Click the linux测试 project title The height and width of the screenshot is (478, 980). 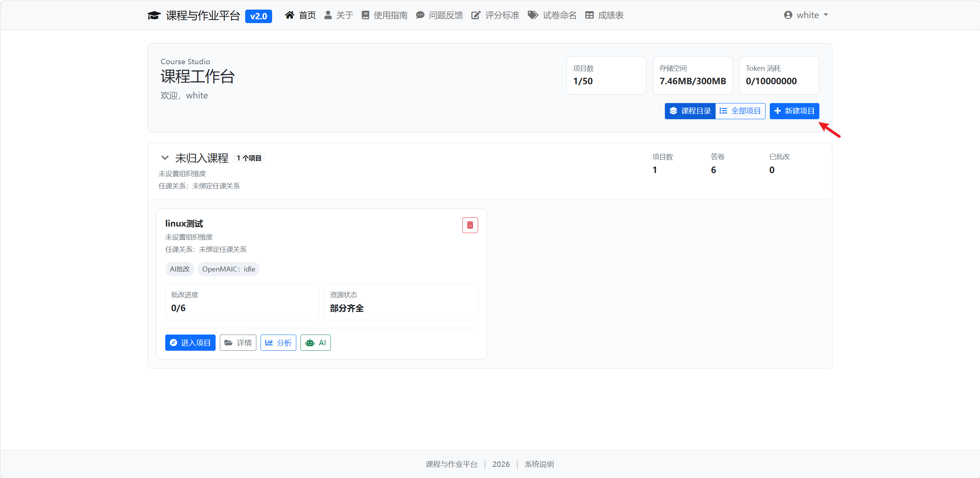click(x=184, y=223)
